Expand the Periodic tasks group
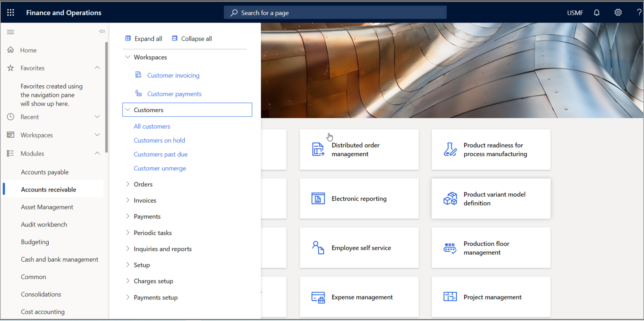 click(x=128, y=233)
